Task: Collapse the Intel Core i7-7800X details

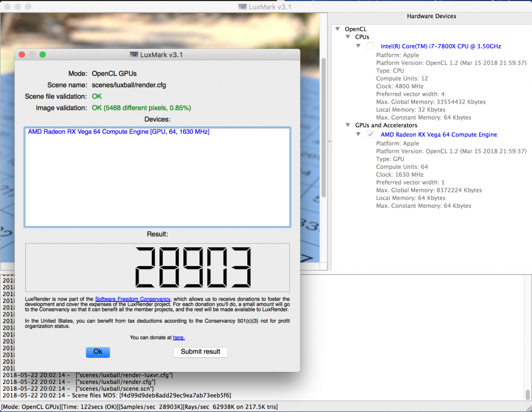Action: click(x=358, y=46)
